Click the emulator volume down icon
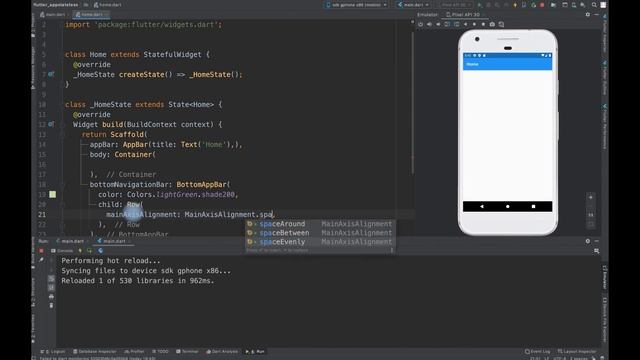Image resolution: width=640 pixels, height=360 pixels. pos(438,24)
